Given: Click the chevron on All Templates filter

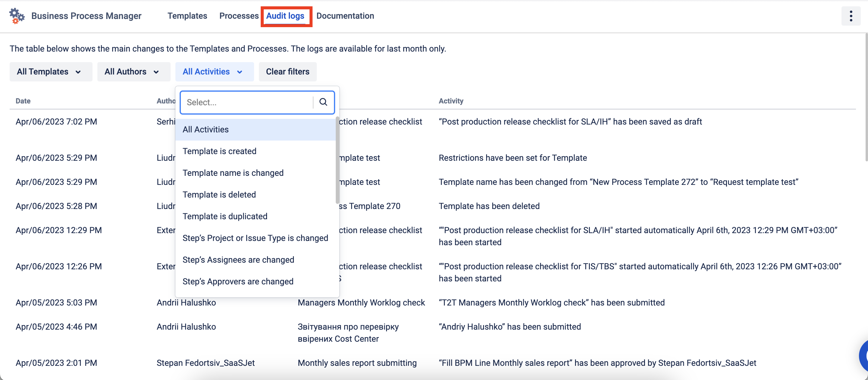Looking at the screenshot, I should (78, 72).
